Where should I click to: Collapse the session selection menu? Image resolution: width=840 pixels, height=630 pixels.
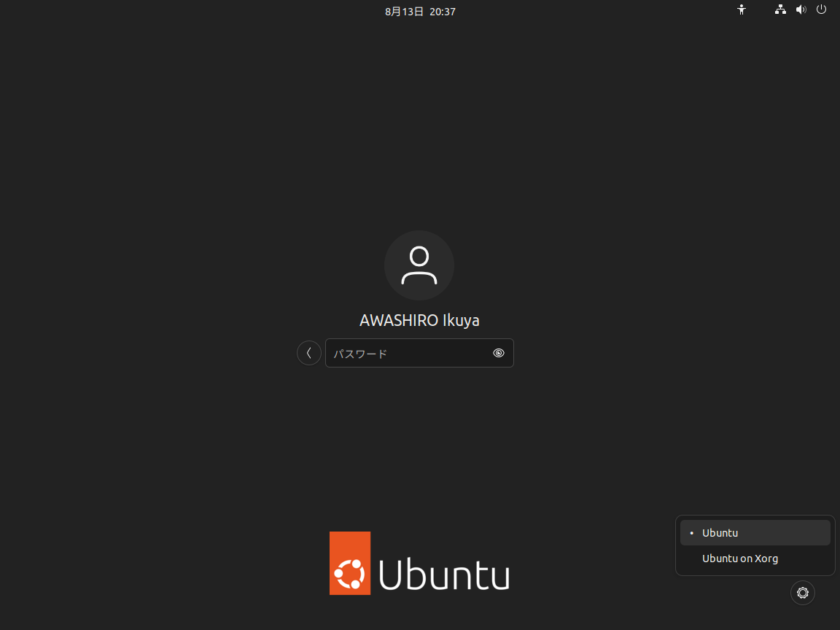[802, 593]
